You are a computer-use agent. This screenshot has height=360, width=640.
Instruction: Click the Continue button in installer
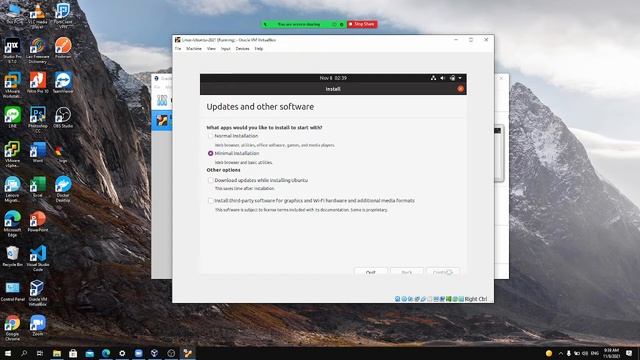coord(442,272)
